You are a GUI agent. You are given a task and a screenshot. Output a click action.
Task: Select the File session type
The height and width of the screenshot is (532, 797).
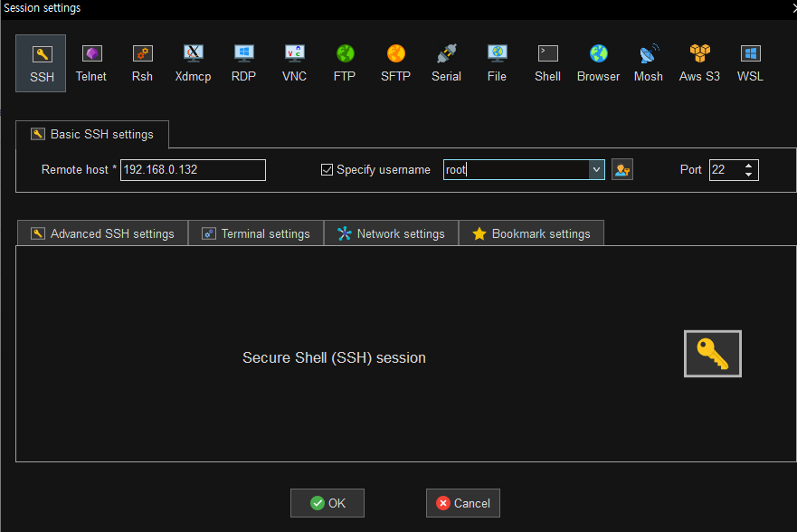[x=497, y=63]
